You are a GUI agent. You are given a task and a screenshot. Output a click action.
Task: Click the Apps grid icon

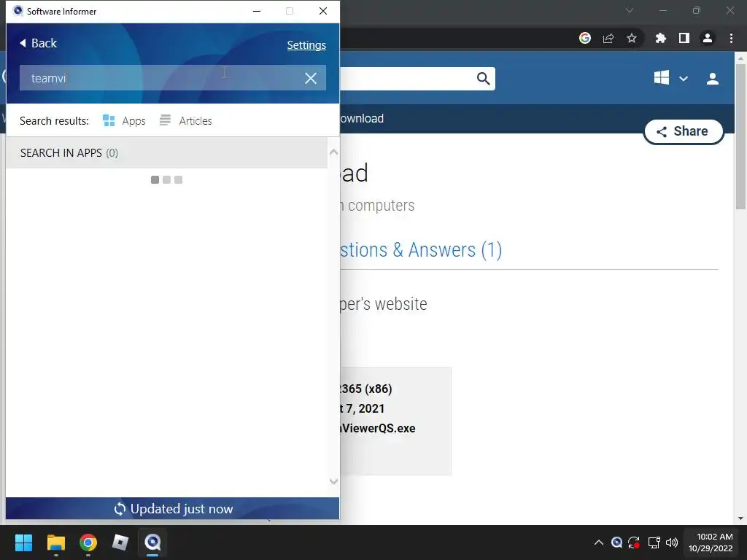click(109, 120)
